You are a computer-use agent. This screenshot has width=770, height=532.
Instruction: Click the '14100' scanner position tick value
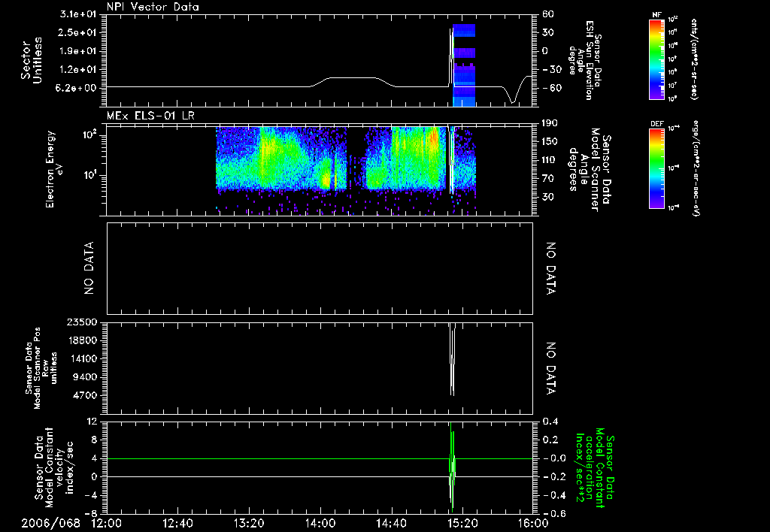(x=84, y=358)
